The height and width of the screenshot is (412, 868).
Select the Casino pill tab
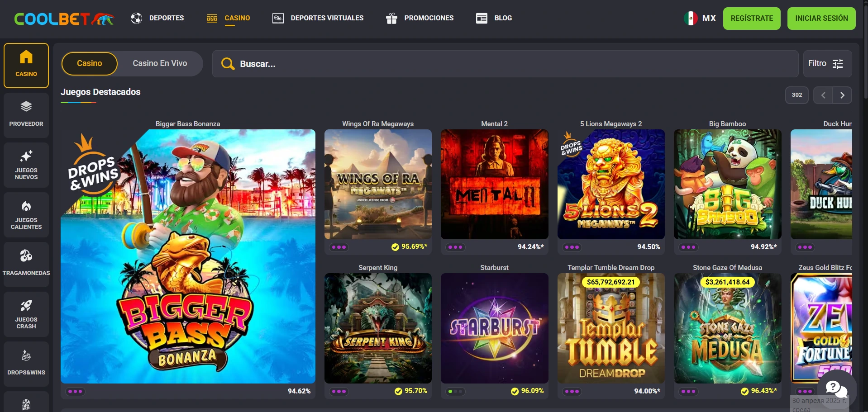[x=90, y=64]
